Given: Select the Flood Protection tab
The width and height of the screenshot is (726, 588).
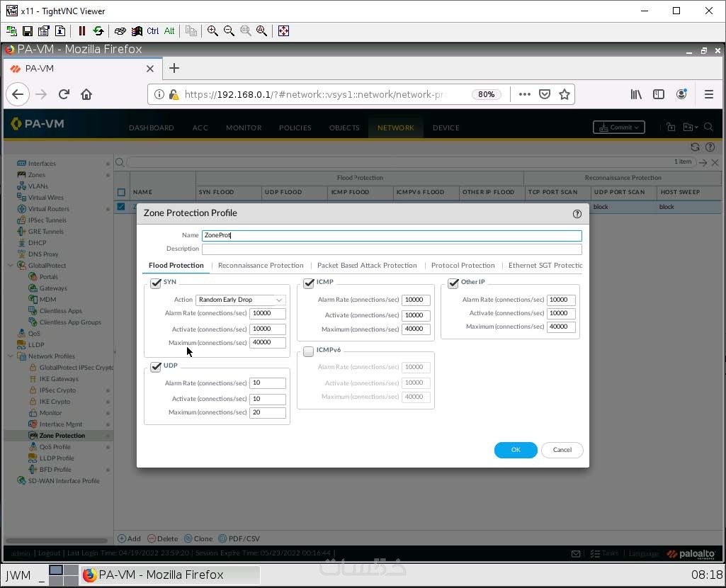Looking at the screenshot, I should click(x=176, y=265).
